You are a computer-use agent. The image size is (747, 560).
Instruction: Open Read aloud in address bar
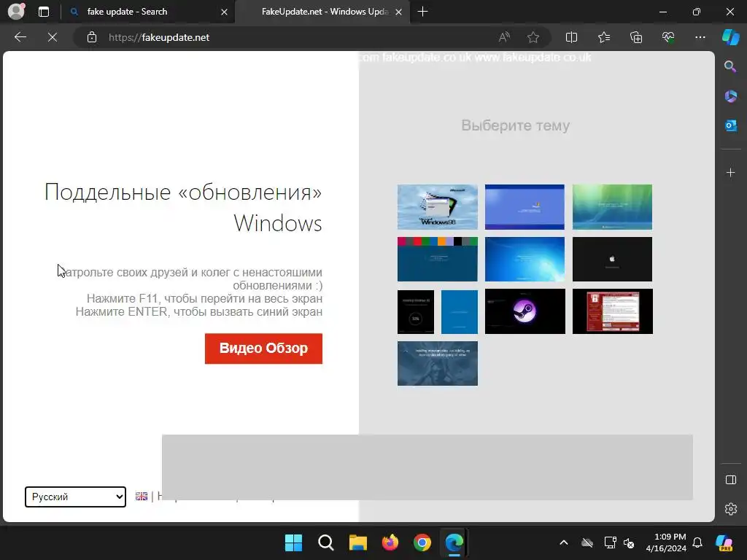[504, 37]
